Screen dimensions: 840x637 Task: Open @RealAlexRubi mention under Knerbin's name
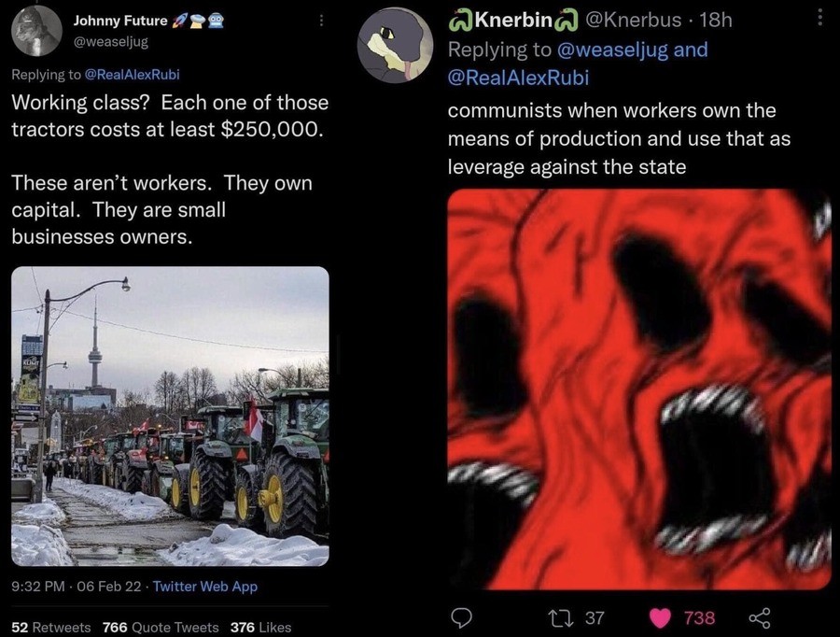coord(518,78)
